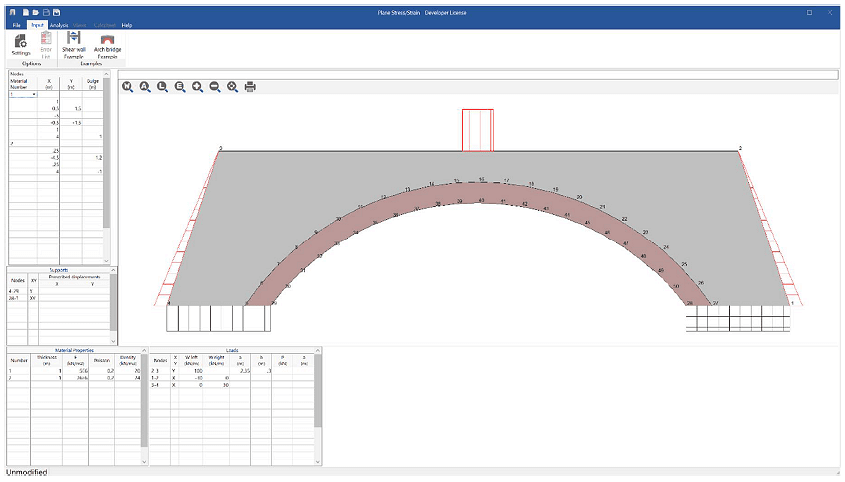
Task: Print the model view
Action: 250,87
